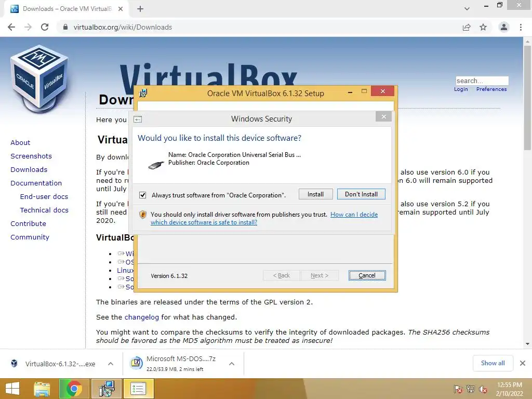Switch to Chrome on taskbar

[x=74, y=389]
